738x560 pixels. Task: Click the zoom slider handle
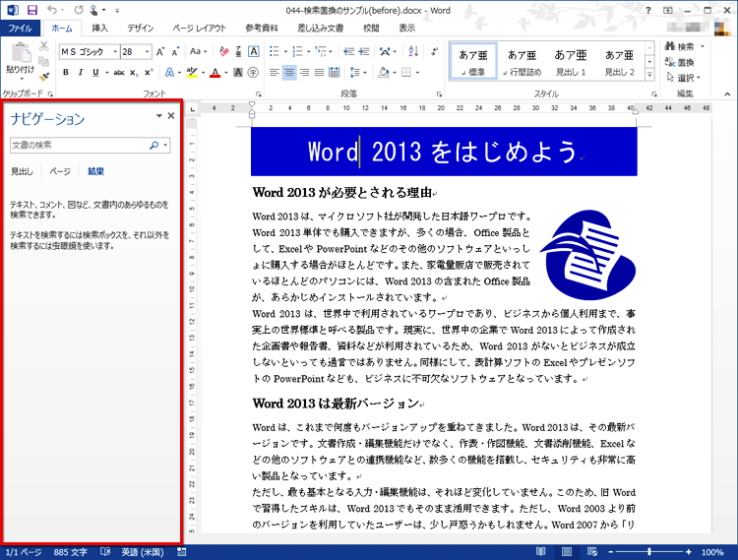(649, 551)
